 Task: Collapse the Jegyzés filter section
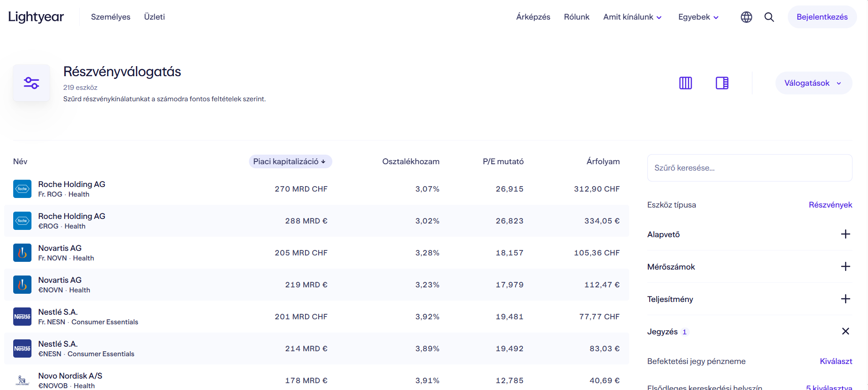(x=845, y=332)
